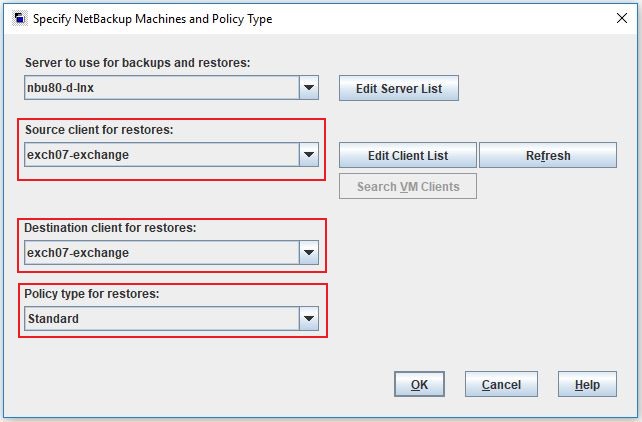Click the source client exch07-exchange field

[x=160, y=155]
